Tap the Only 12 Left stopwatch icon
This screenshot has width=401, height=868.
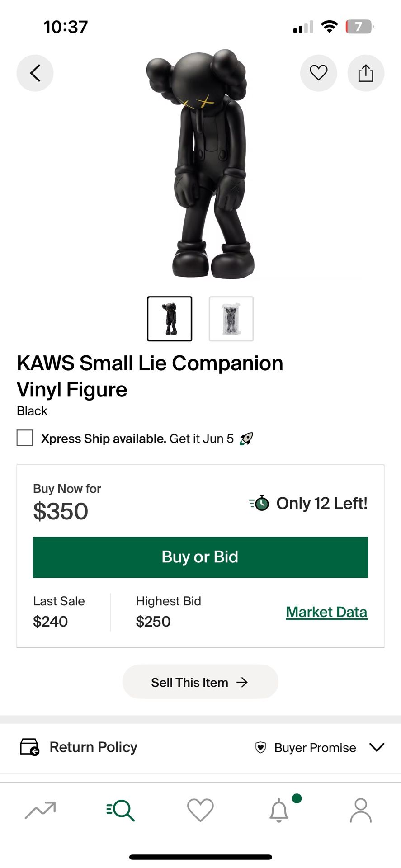[x=260, y=503]
